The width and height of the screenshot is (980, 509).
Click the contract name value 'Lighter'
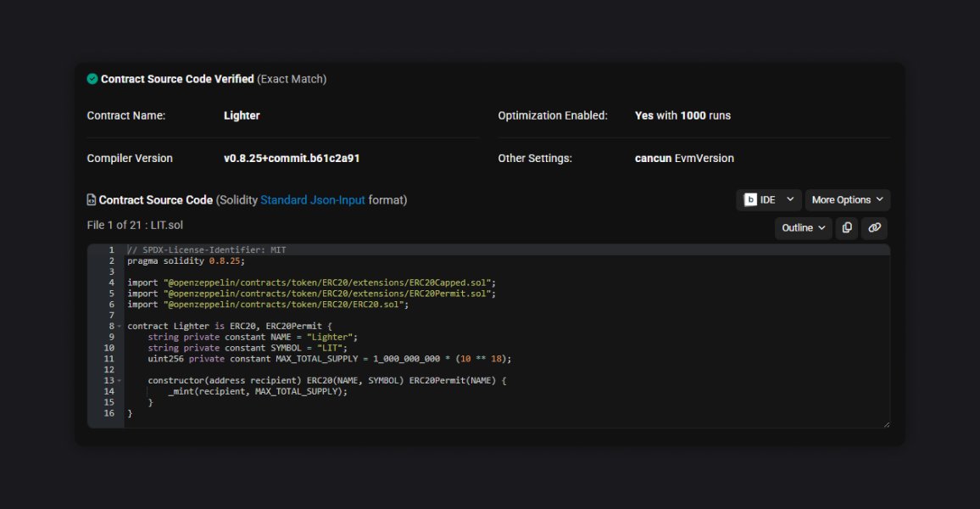242,115
